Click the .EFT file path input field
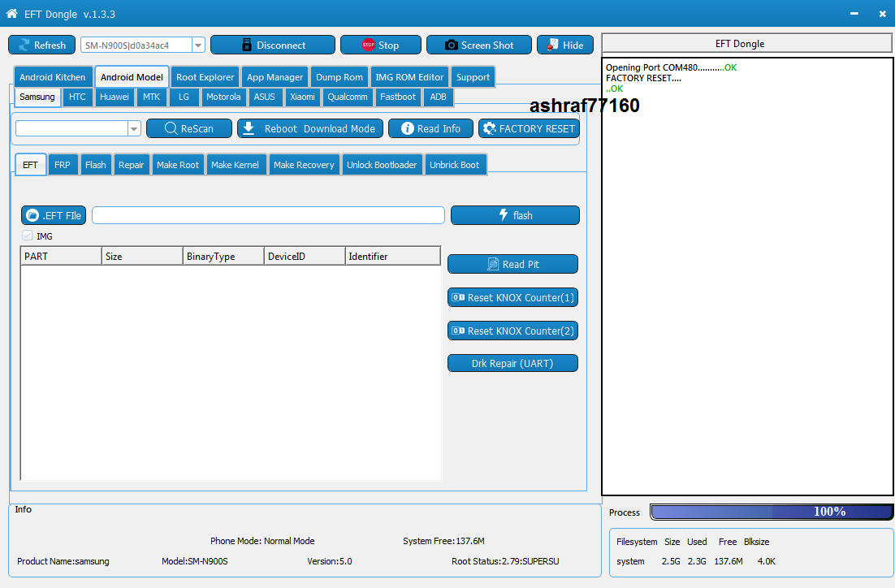895x588 pixels. pos(268,215)
